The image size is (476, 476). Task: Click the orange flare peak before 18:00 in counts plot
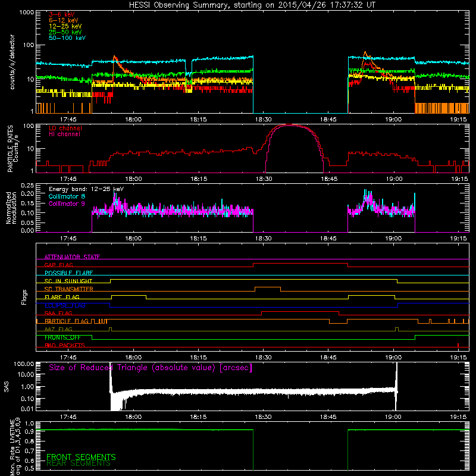pyautogui.click(x=114, y=57)
